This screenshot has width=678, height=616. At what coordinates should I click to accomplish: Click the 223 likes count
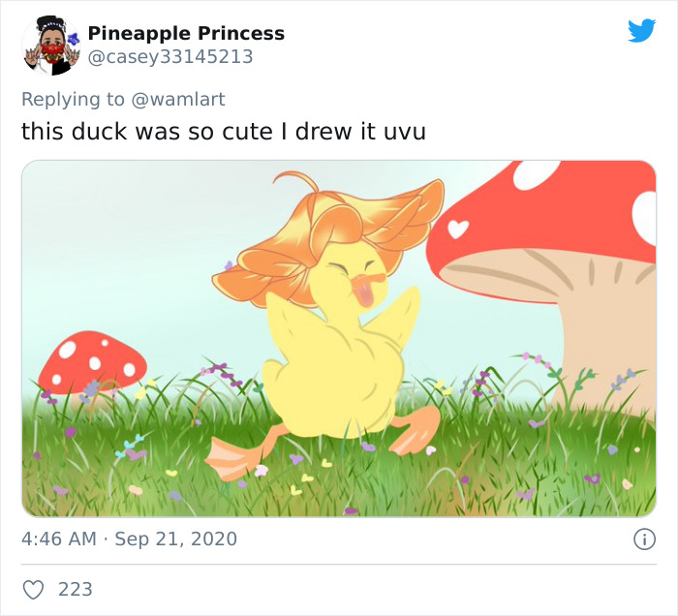pos(76,589)
